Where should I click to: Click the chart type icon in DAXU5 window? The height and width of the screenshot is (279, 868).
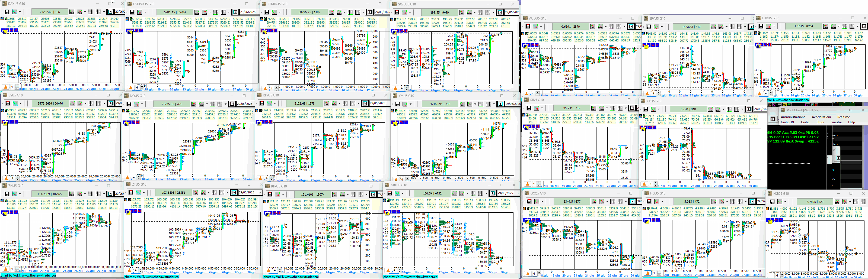coord(14,12)
